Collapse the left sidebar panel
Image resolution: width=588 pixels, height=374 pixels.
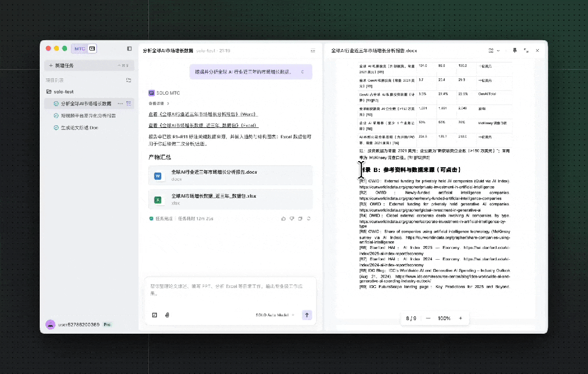pyautogui.click(x=129, y=48)
